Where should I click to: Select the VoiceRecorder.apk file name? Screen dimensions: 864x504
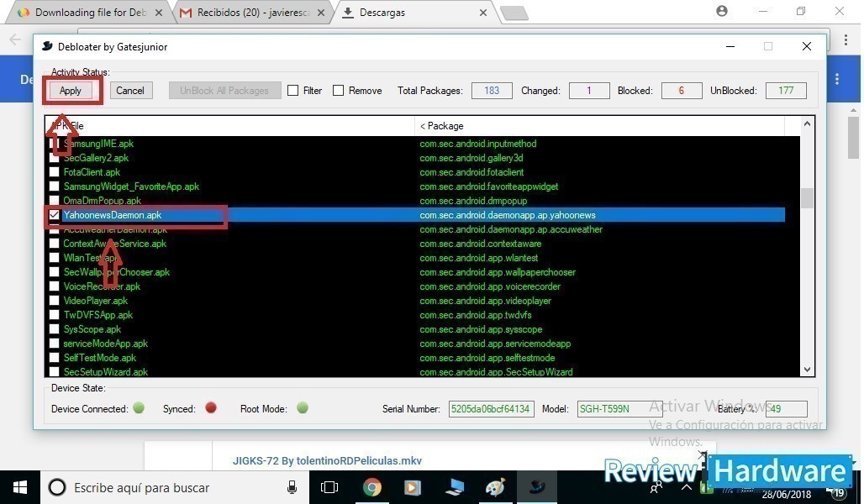coord(102,286)
